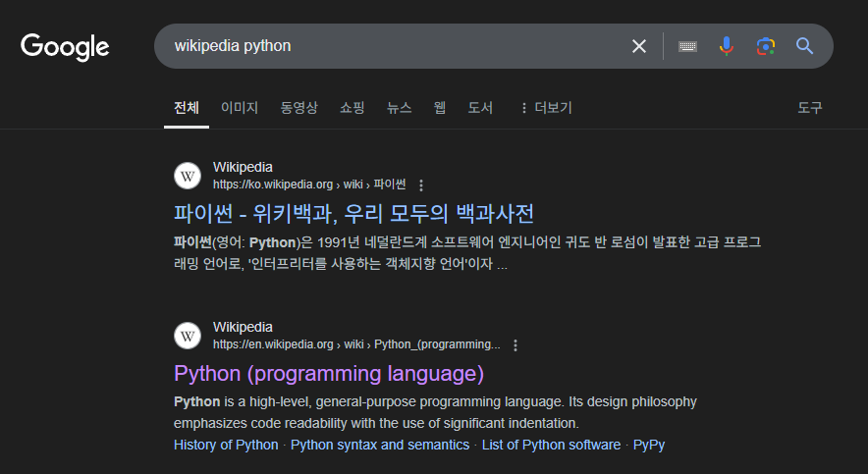Screen dimensions: 868x474
Task: Open the on-screen keyboard input tool
Action: tap(687, 46)
